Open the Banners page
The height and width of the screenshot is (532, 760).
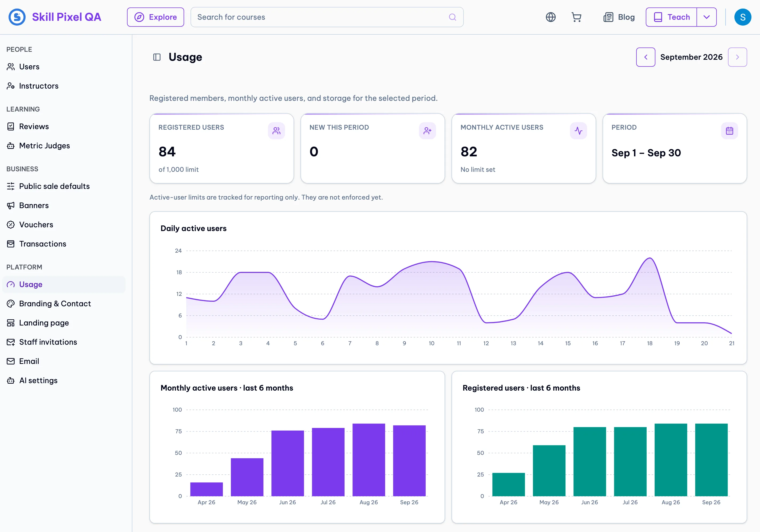tap(64, 205)
